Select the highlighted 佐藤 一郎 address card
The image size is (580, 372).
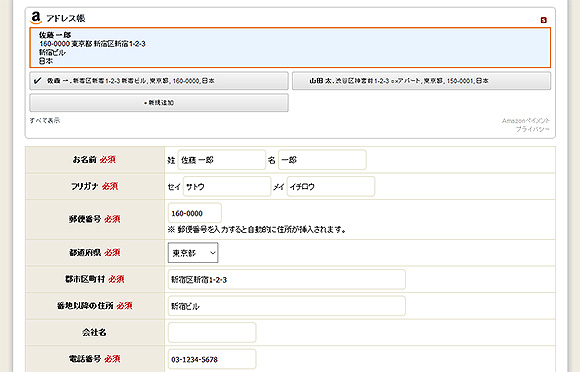coord(290,48)
